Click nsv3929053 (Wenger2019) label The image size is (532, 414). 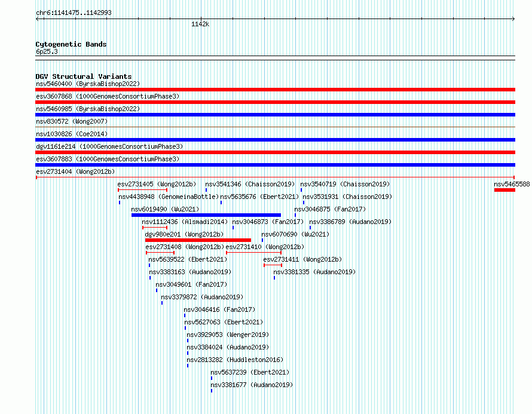(x=228, y=335)
